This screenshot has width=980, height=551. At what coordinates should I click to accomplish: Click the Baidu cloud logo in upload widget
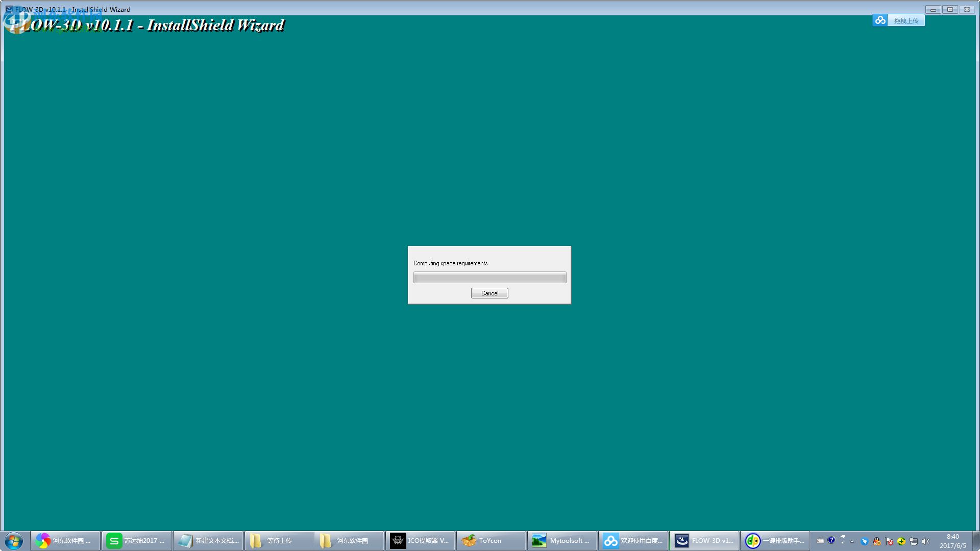tap(880, 20)
